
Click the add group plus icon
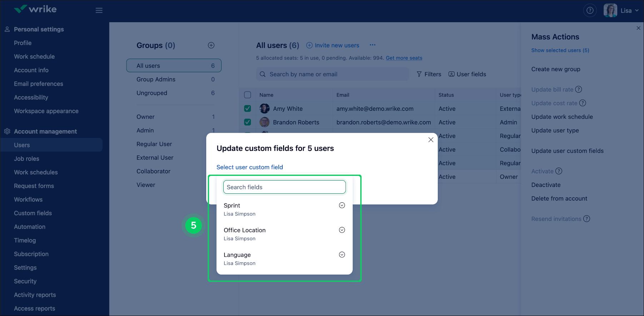point(211,45)
